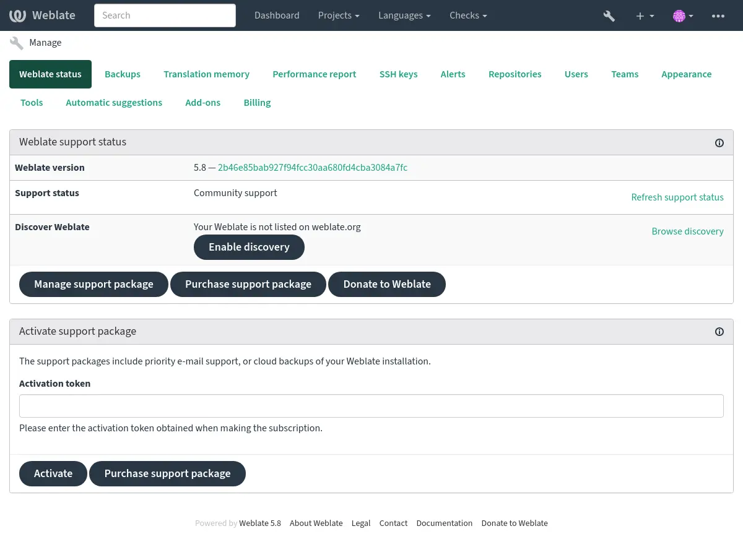Open the Translation memory tab
Screen dimensions: 743x560
click(206, 74)
